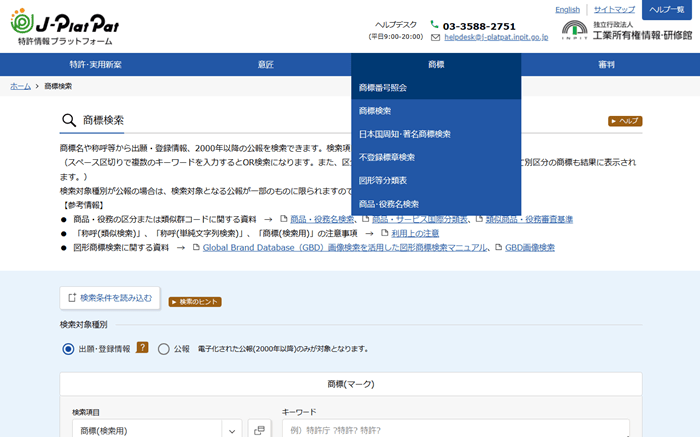Open the 商標(検索用) search item dropdown
The width and height of the screenshot is (700, 437).
(x=157, y=430)
